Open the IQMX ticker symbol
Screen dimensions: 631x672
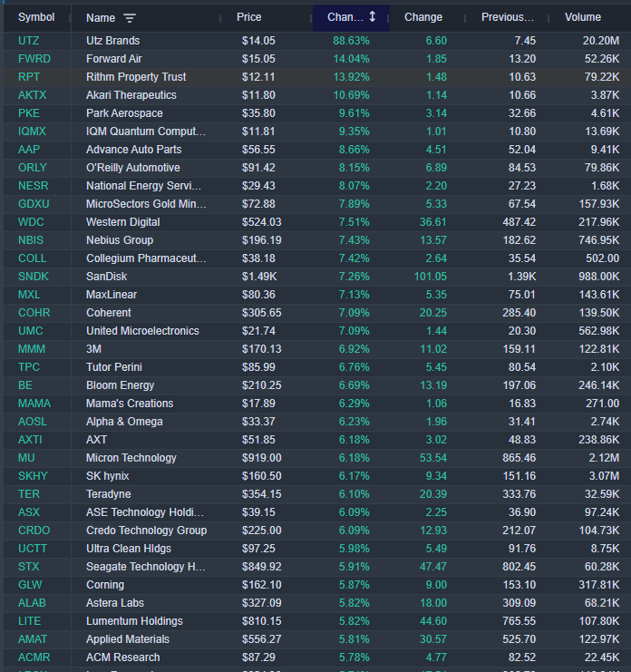(x=32, y=131)
